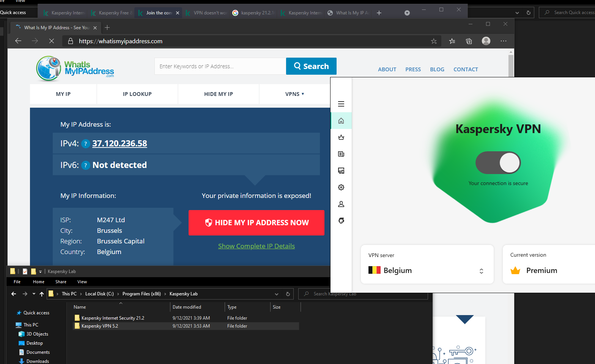Open View ribbon tab in Explorer
This screenshot has height=364, width=595.
click(x=82, y=282)
